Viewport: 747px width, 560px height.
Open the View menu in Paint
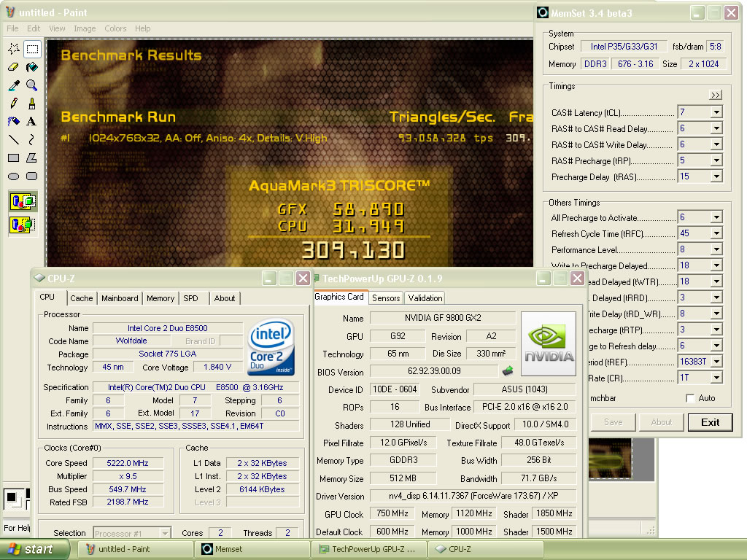(57, 28)
